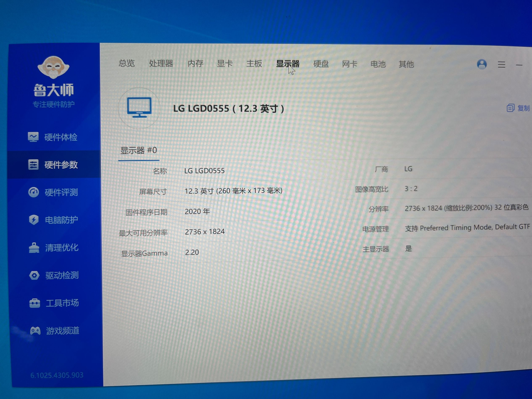This screenshot has height=399, width=532.
Task: Open the hamburger main menu
Action: pyautogui.click(x=502, y=65)
